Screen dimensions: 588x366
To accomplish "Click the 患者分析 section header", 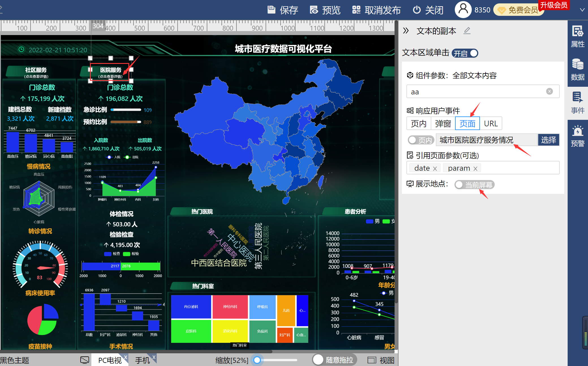I will [x=355, y=211].
